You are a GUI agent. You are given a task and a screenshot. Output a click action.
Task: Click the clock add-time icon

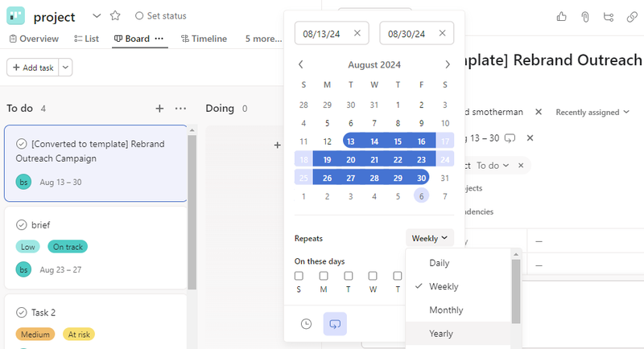[306, 324]
